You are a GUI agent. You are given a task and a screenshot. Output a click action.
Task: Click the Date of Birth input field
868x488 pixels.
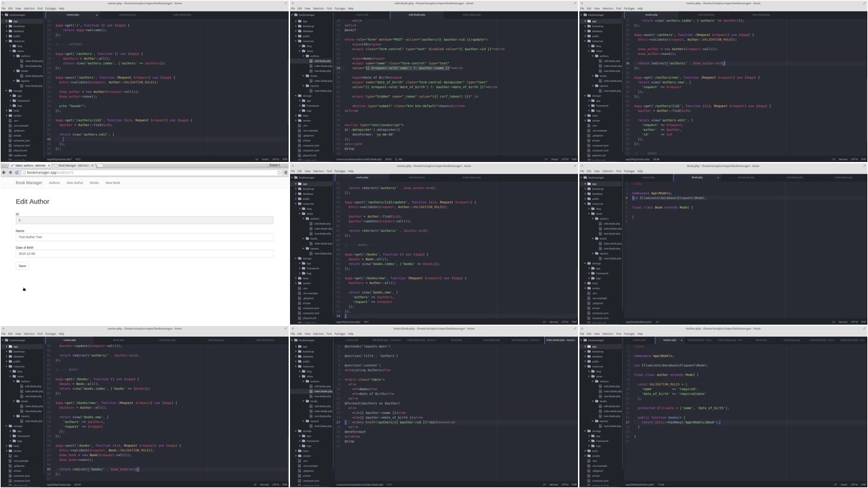(x=144, y=253)
